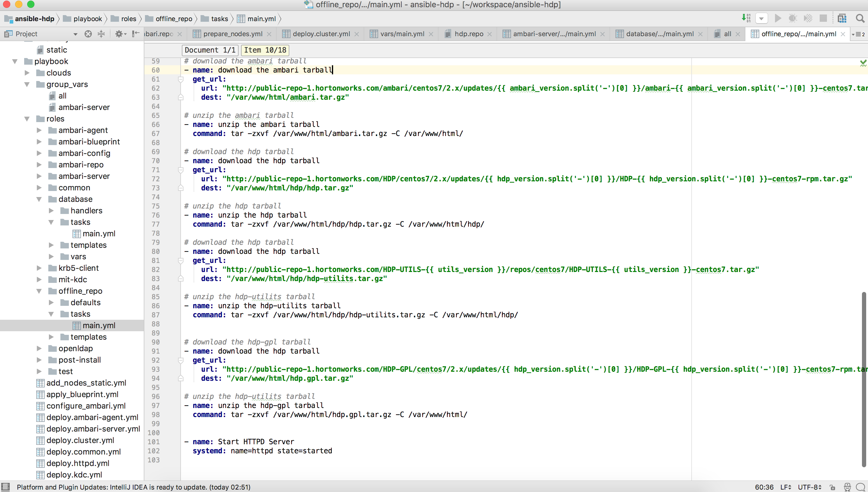868x492 pixels.
Task: Switch to the hdp.repo tab
Action: point(469,34)
